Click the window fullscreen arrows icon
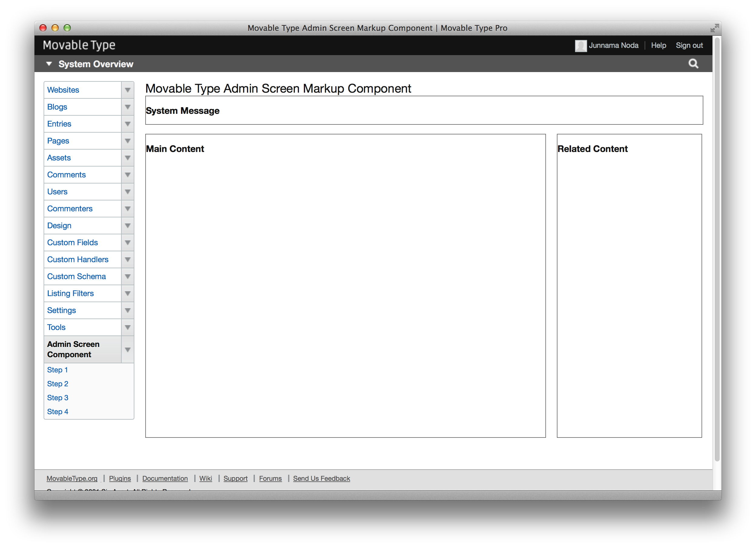Screen dimensions: 756x548 point(714,28)
